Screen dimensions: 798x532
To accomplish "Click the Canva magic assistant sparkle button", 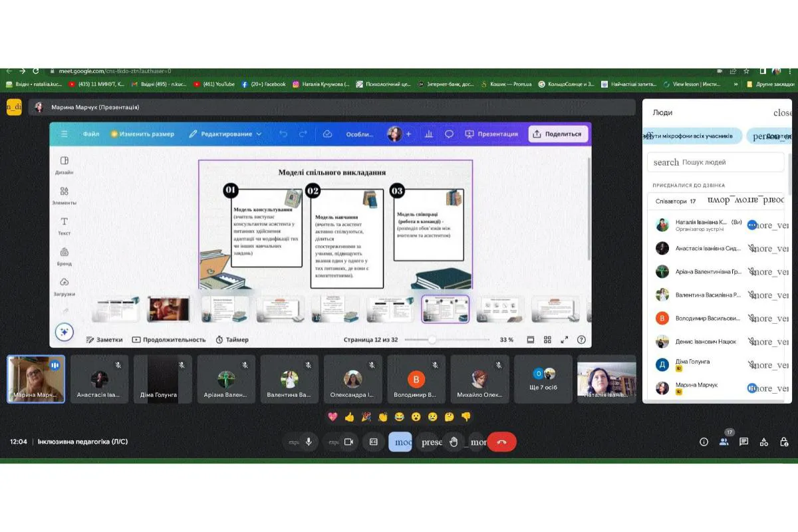I will (65, 332).
